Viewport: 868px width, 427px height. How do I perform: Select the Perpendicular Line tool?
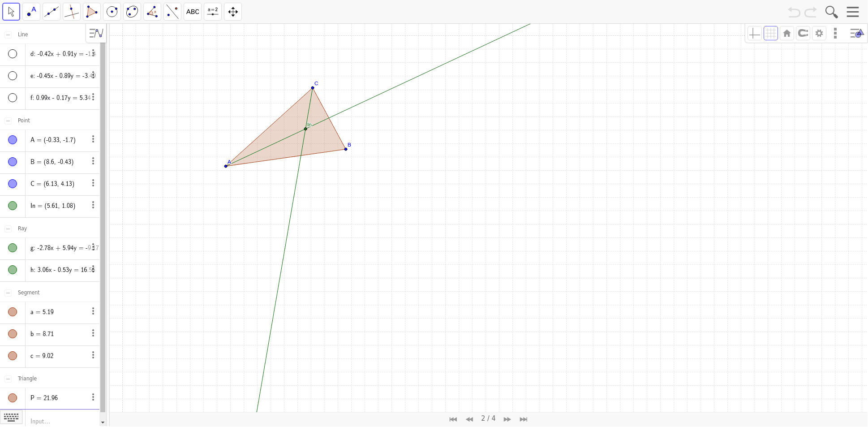coord(72,12)
